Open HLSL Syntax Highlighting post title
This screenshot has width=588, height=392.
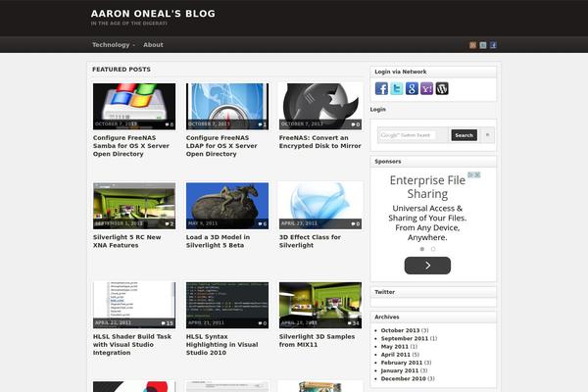coord(222,345)
